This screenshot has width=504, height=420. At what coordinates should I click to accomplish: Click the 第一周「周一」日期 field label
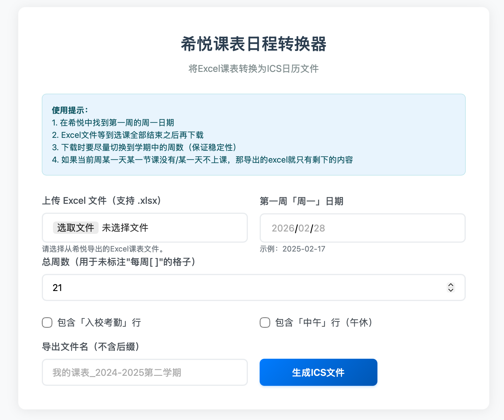tap(301, 201)
